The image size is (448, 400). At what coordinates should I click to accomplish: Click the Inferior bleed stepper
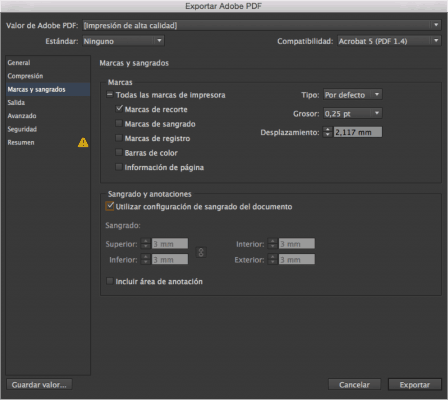click(146, 259)
